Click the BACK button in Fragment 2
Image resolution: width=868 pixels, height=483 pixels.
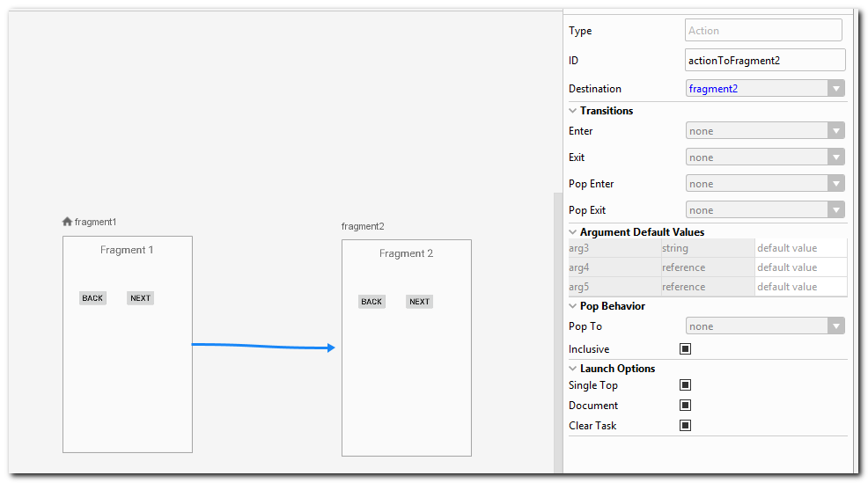pos(371,302)
